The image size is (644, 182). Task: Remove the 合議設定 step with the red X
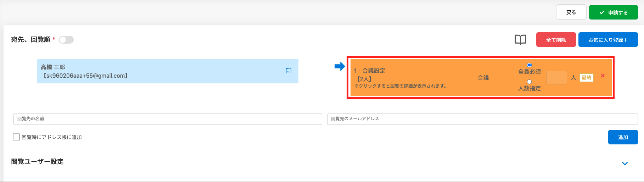click(603, 76)
